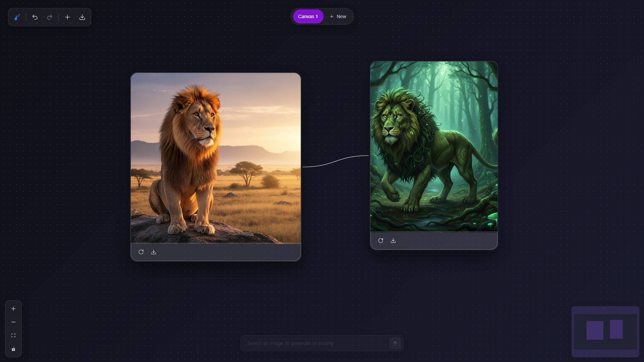This screenshot has width=644, height=362.
Task: Undo the last canvas action
Action: 35,17
